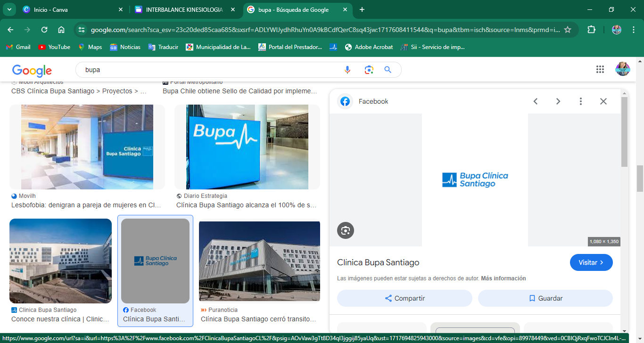Open the tab search dropdown arrow
Viewport: 644px width, 343px height.
9,9
